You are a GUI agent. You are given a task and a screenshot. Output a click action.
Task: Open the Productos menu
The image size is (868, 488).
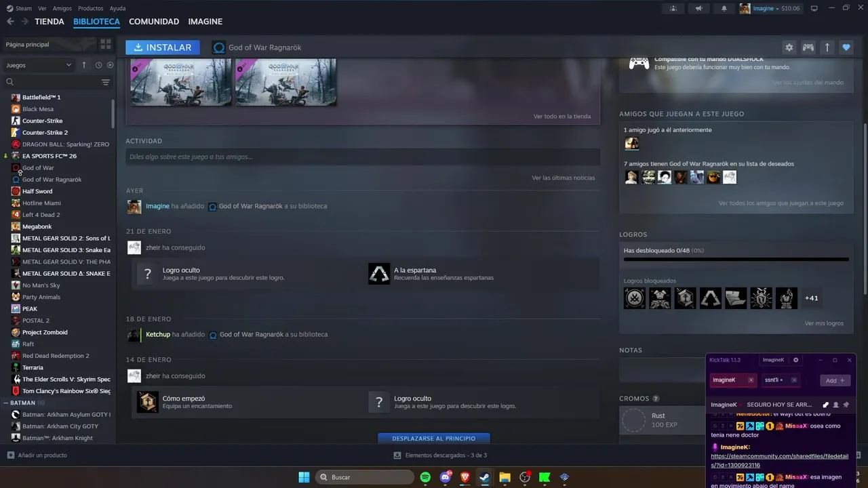coord(91,8)
